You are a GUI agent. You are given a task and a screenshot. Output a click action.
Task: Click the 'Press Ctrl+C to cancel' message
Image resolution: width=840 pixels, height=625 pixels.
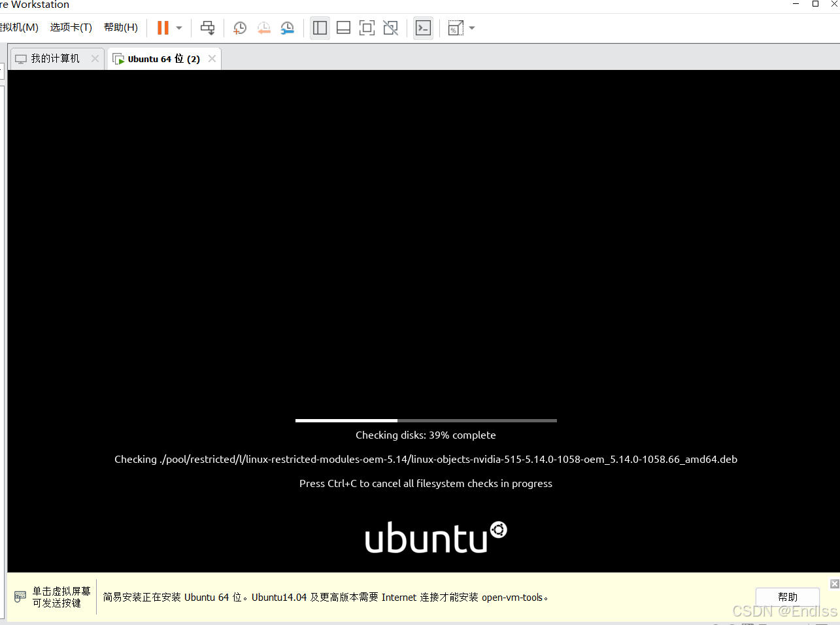[426, 484]
